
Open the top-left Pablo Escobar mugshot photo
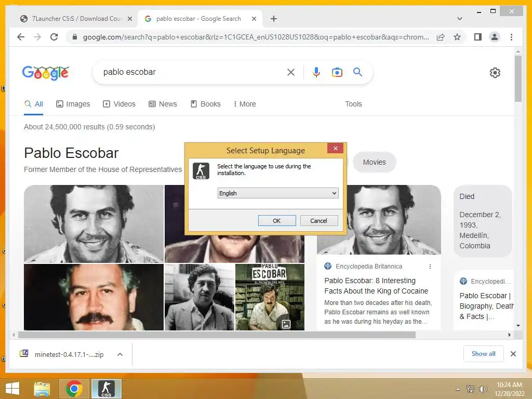click(94, 223)
